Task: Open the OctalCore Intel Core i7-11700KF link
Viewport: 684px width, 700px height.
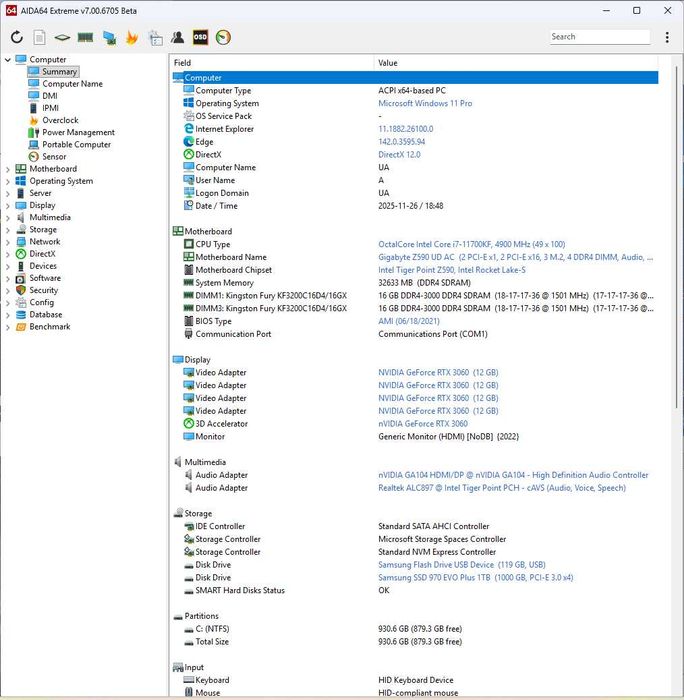Action: pyautogui.click(x=471, y=244)
